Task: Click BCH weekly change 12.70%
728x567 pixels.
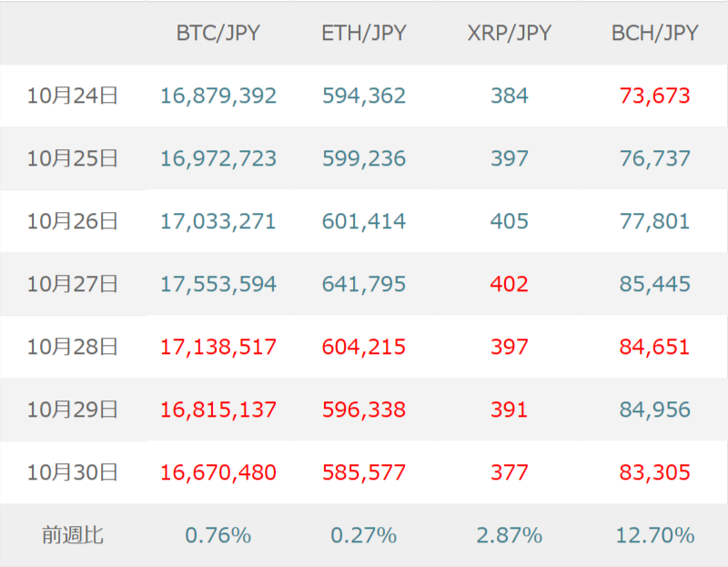Action: tap(655, 535)
